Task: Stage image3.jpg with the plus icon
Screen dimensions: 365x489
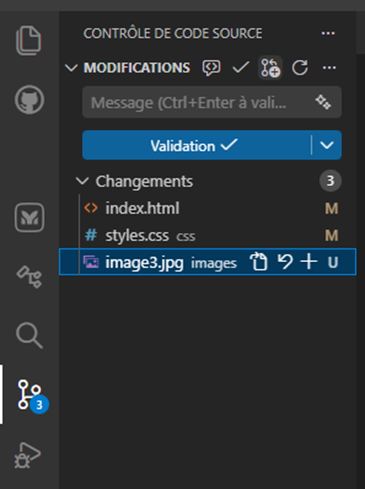Action: 309,262
